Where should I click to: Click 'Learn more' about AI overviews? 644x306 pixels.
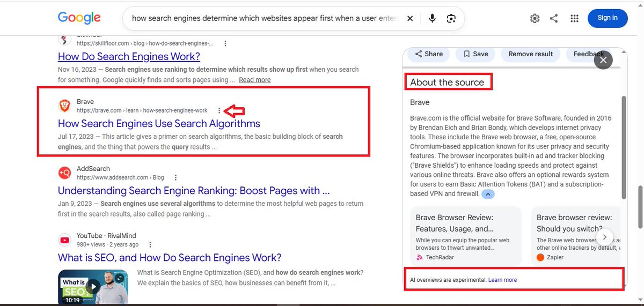[x=502, y=280]
